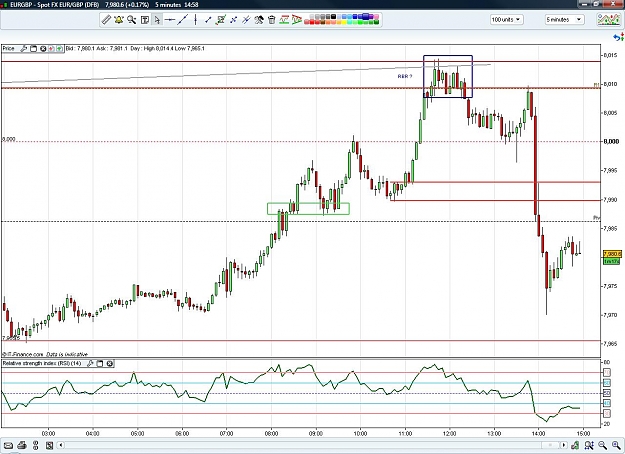The image size is (625, 454).
Task: Open the 5 minutes timeframe dropdown
Action: 564,20
